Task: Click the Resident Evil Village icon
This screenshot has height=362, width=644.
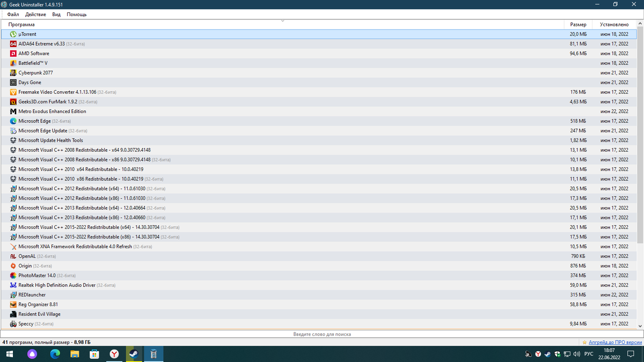Action: click(x=13, y=314)
